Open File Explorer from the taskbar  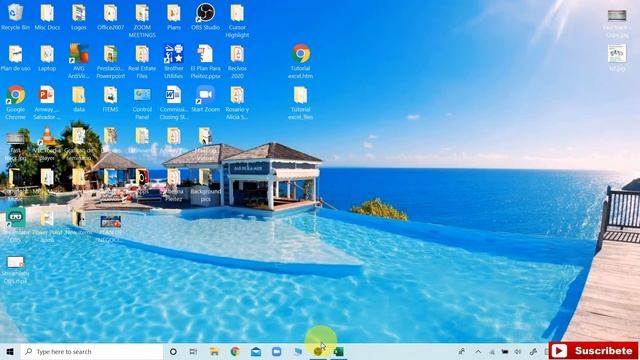tap(214, 351)
